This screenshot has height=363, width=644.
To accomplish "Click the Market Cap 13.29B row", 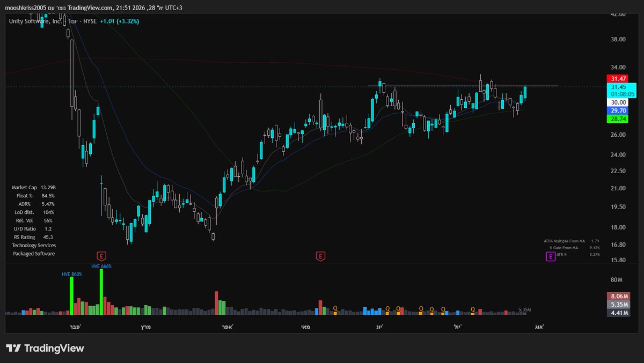I will (x=33, y=188).
